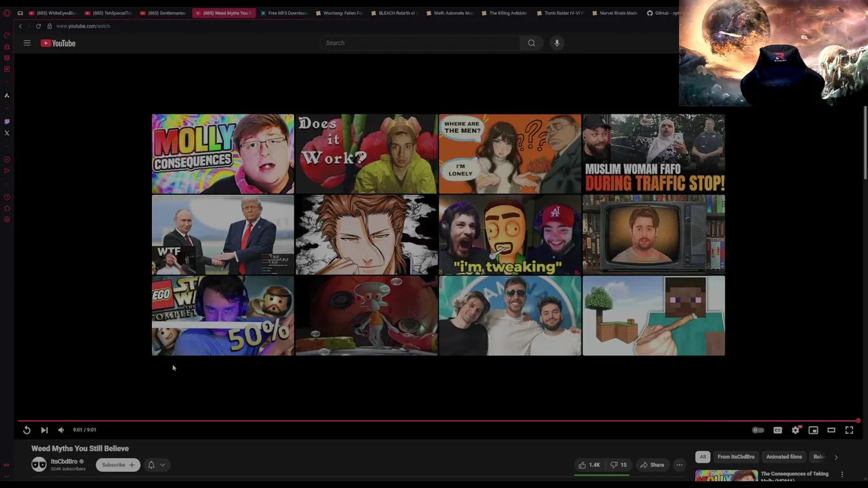Click the YouTube search magnifier button
Viewport: 868px width, 488px height.
tap(532, 43)
